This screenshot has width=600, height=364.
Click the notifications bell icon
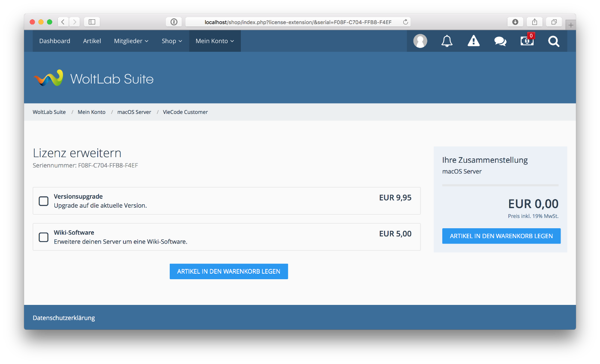tap(447, 41)
